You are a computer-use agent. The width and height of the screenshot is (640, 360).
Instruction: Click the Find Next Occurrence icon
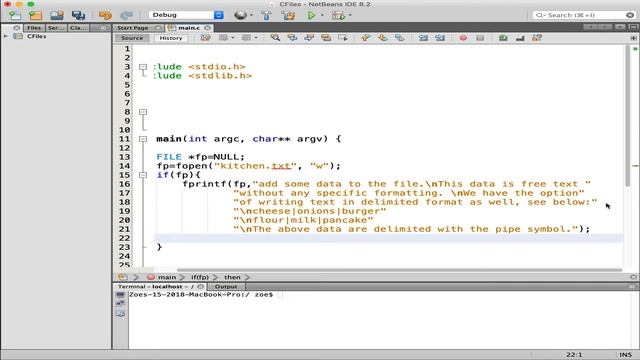click(x=309, y=38)
